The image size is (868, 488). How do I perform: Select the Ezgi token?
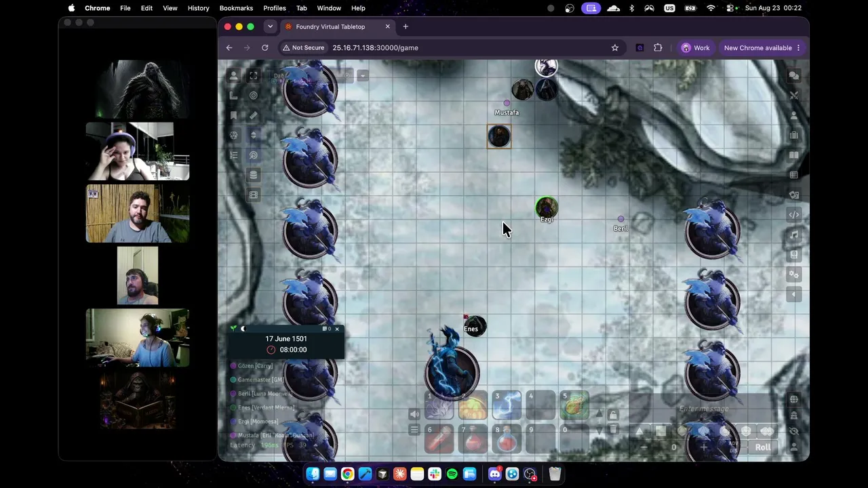pyautogui.click(x=547, y=209)
